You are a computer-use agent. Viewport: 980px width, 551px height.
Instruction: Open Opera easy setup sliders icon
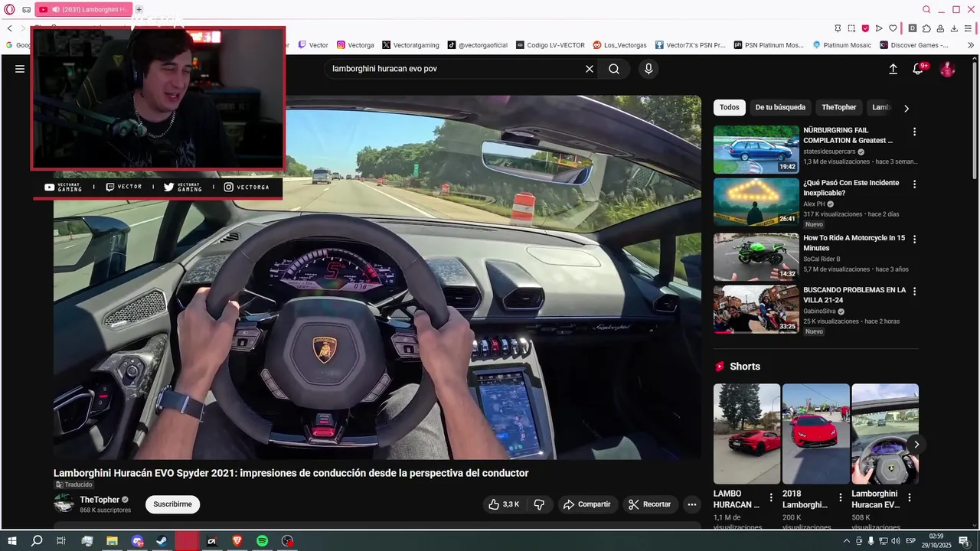[969, 28]
